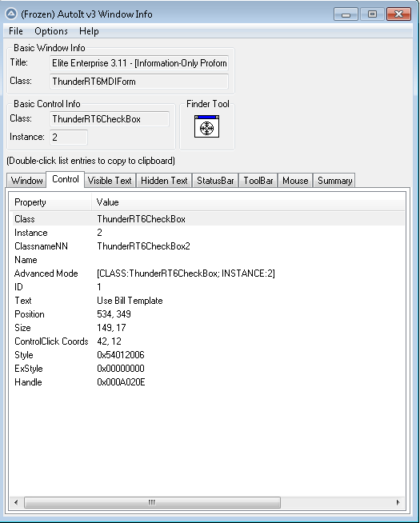Click the horizontal scrollbar thumb
The width and height of the screenshot is (420, 523).
(x=152, y=502)
